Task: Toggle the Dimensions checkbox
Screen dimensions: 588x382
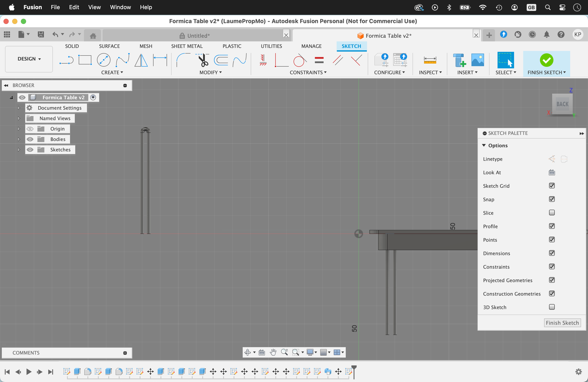Action: [x=552, y=253]
